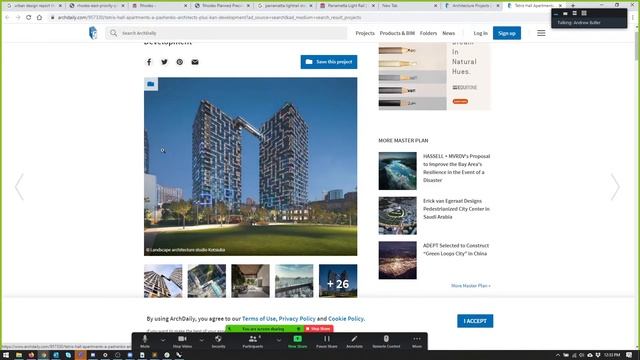This screenshot has width=640, height=360.
Task: Open Participants panel in Zoom toolbar
Action: click(x=253, y=342)
